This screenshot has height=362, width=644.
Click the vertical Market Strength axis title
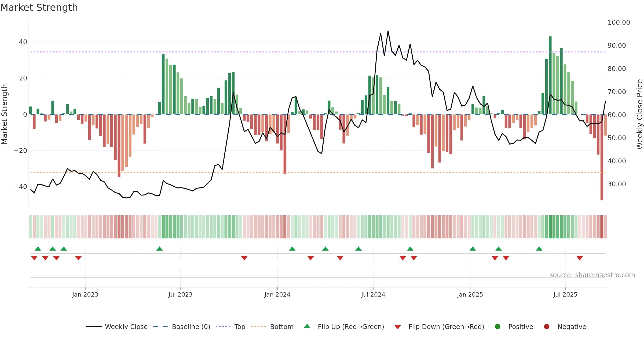4,114
